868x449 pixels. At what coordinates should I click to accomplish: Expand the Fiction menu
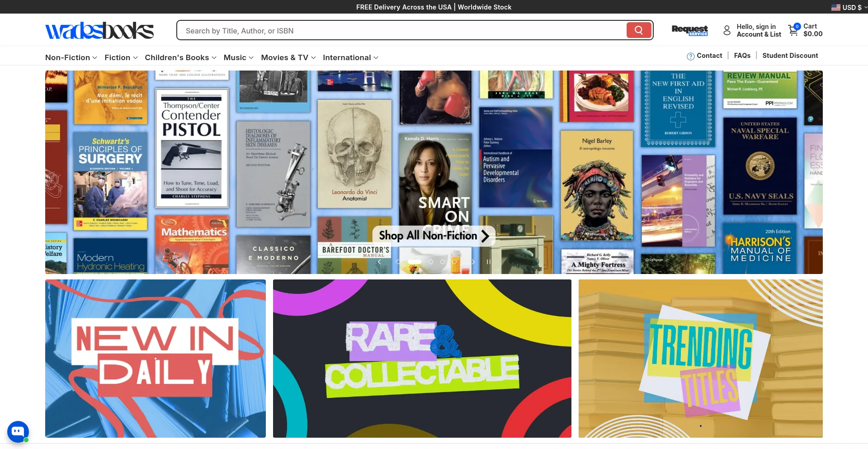tap(121, 57)
